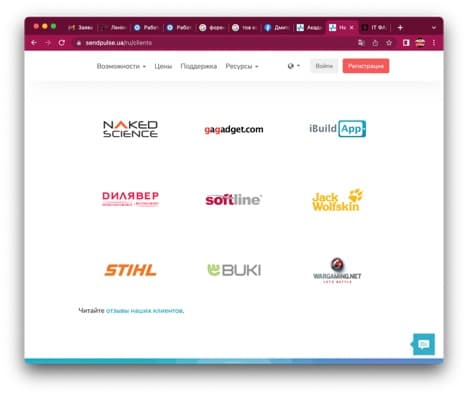Viewport: 468px width, 396px height.
Task: Click the gagadget.com logo
Action: 234,129
